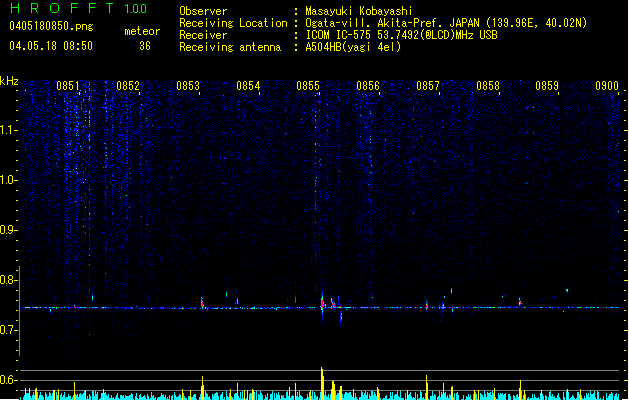Select the ICOM IC-575 53.7492 receiver text

402,35
